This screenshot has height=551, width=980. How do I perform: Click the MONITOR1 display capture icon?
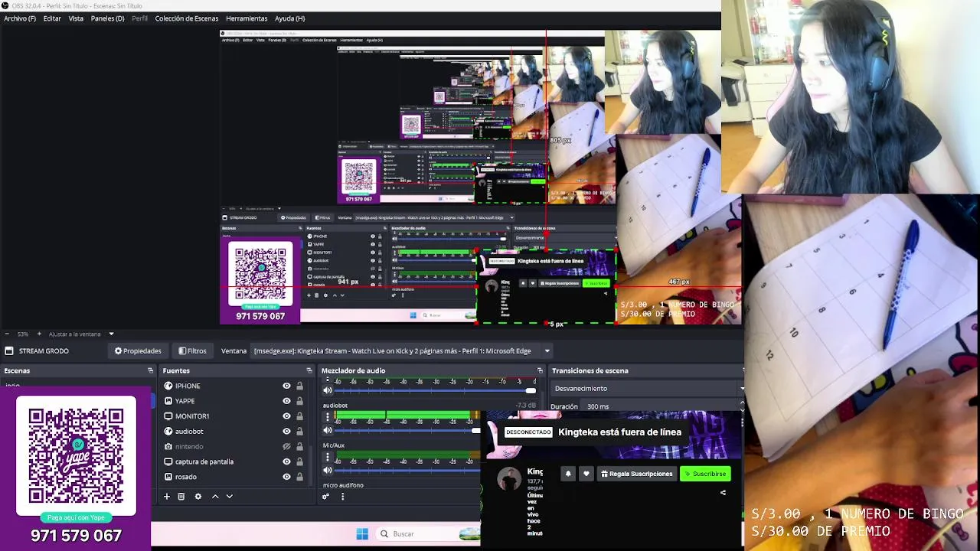click(x=168, y=416)
